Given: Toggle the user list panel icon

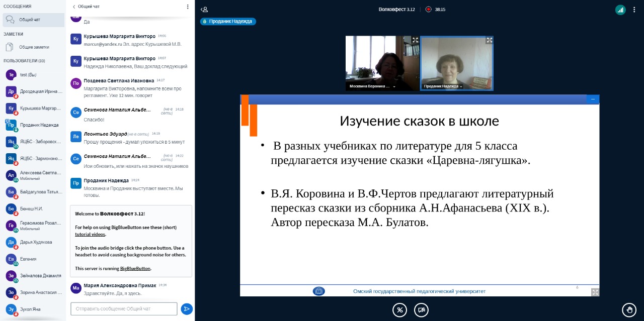Looking at the screenshot, I should (x=204, y=9).
